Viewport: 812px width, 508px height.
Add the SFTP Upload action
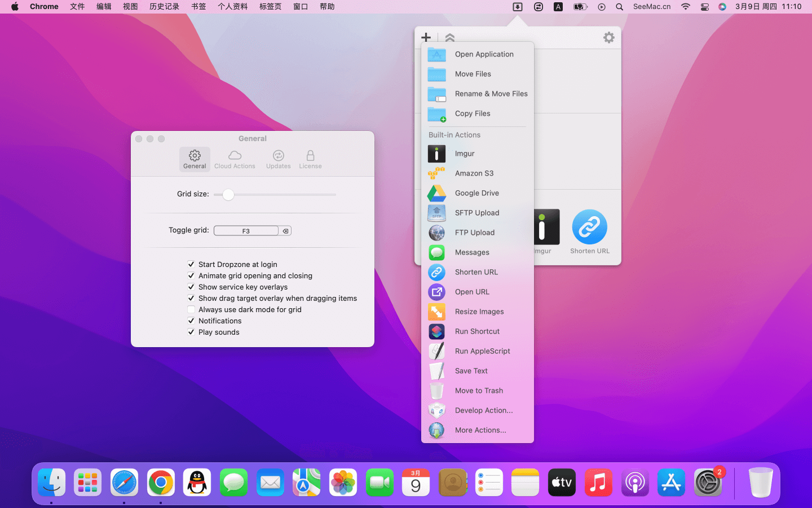477,213
